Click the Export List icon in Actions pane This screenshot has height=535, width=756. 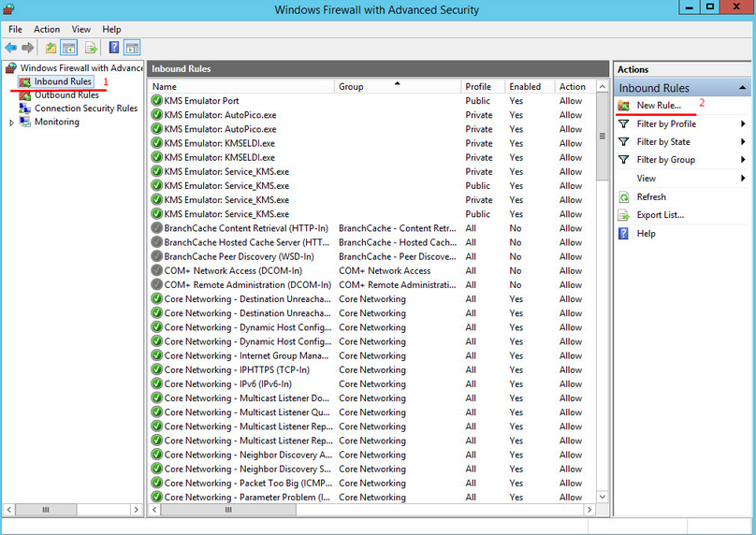623,215
